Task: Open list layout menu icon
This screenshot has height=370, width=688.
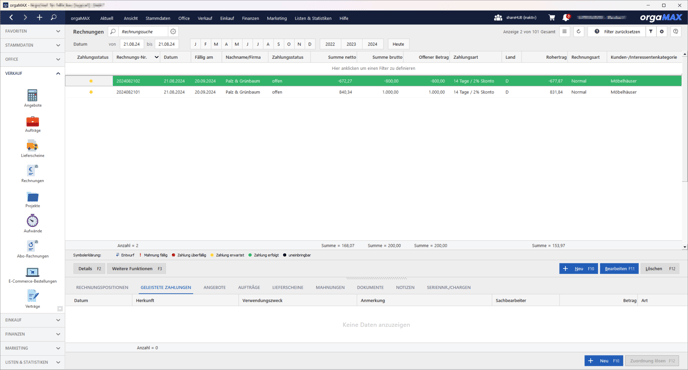Action: (565, 32)
